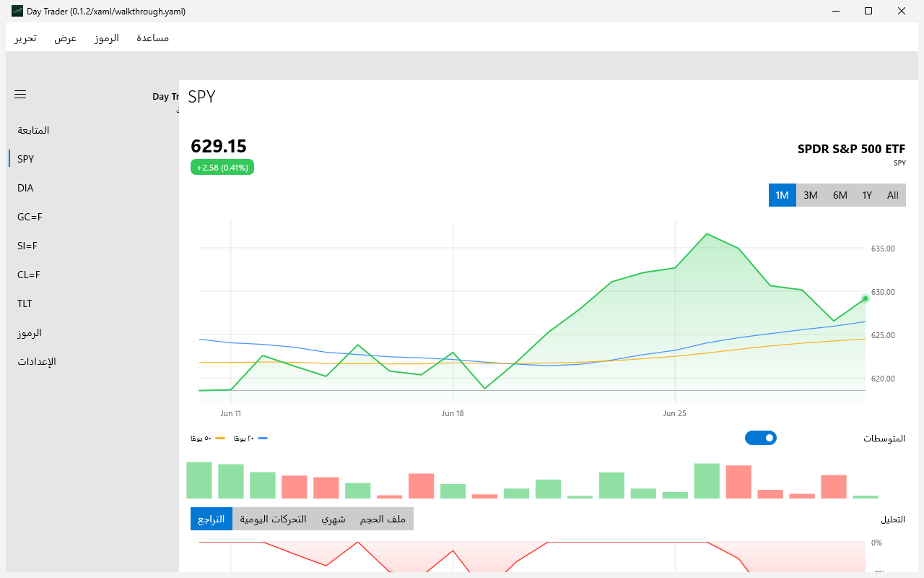Click the green latest-price marker on chart
This screenshot has width=924, height=578.
[x=865, y=298]
